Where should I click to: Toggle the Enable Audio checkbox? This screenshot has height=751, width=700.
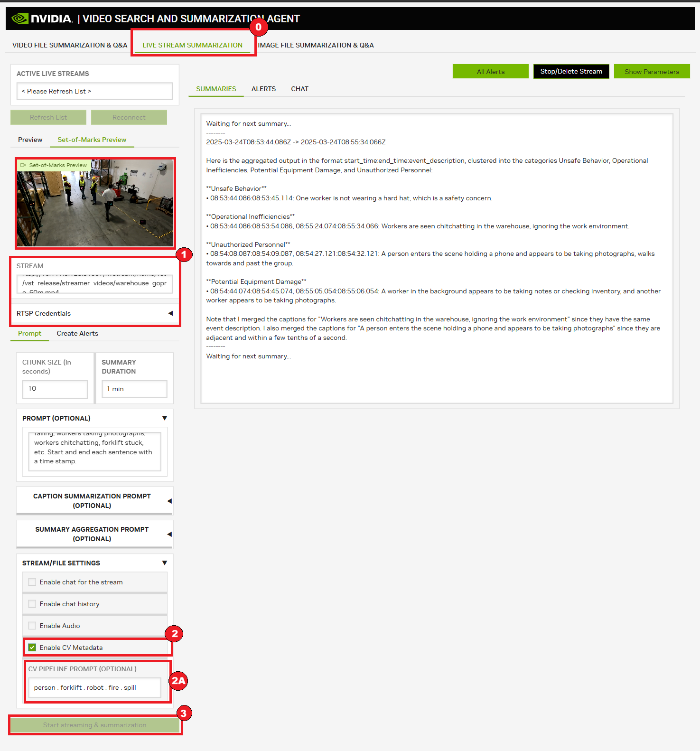[x=32, y=626]
